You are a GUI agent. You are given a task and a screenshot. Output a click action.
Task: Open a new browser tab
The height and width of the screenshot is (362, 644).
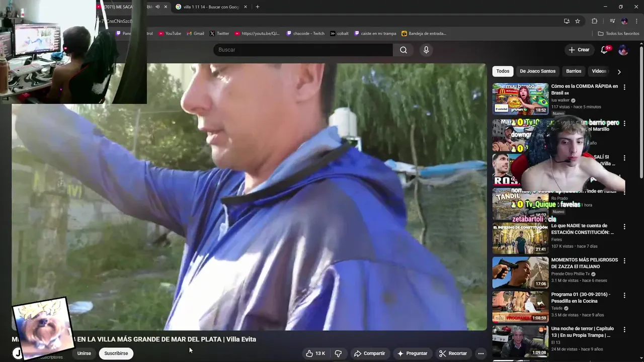coord(258,7)
